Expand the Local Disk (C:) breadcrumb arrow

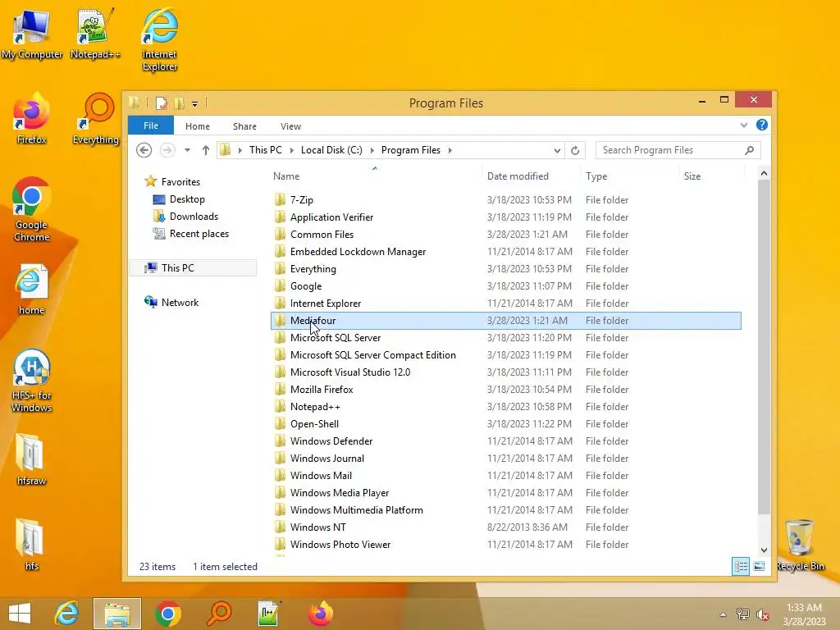pyautogui.click(x=372, y=151)
